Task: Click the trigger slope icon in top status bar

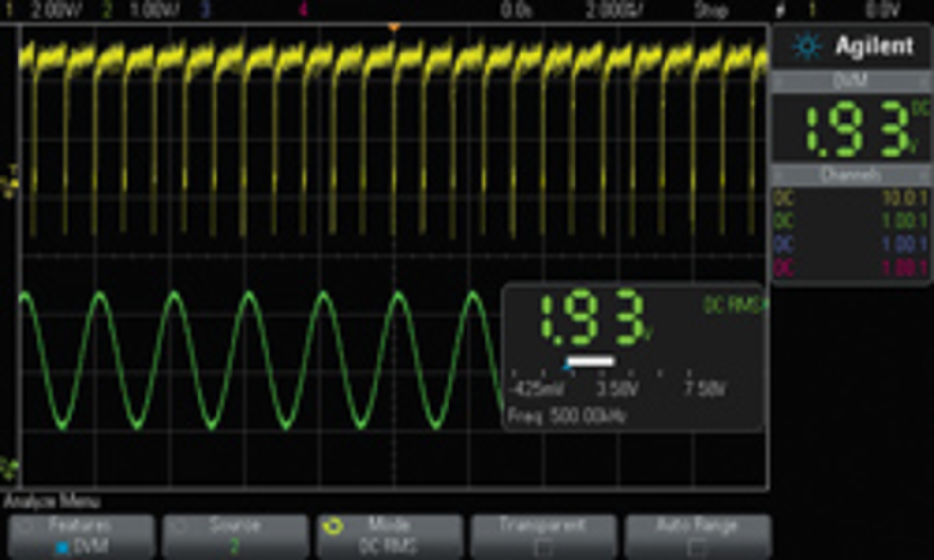Action: click(x=780, y=10)
